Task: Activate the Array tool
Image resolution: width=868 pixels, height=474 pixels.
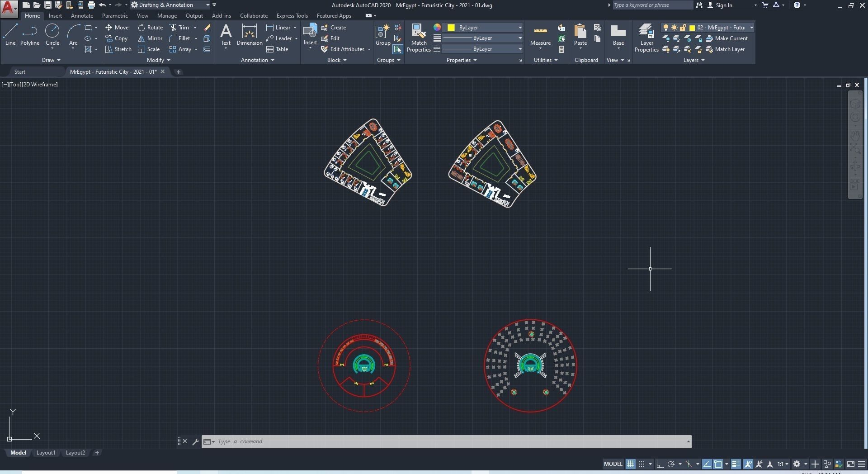Action: (180, 49)
